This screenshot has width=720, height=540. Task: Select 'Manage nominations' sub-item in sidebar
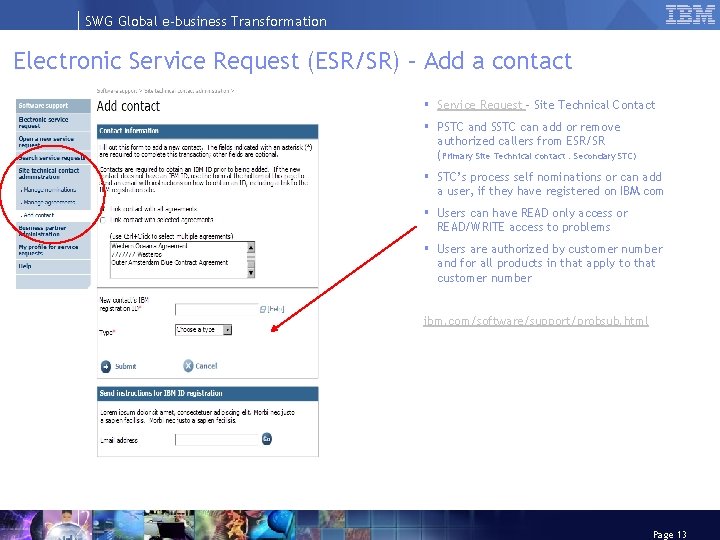point(49,190)
